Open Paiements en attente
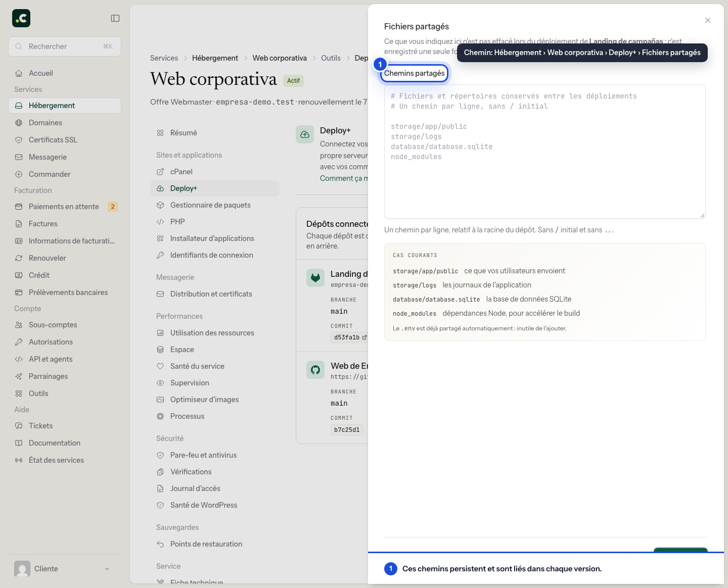The width and height of the screenshot is (728, 588). point(65,207)
